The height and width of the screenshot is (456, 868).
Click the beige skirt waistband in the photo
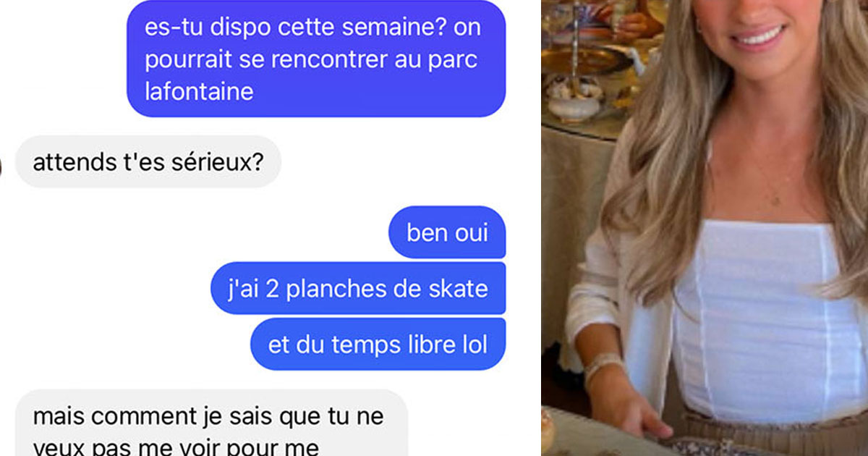pyautogui.click(x=774, y=433)
